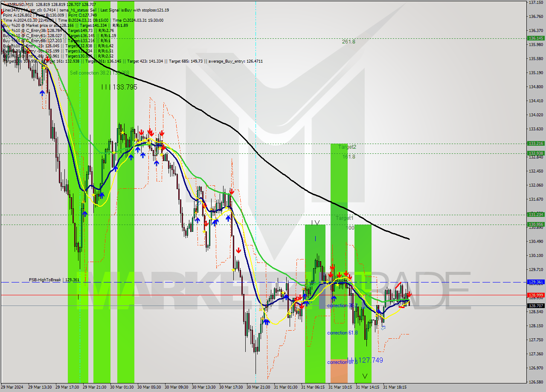Click the 137.150 price axis label
Image resolution: width=546 pixels, height=392 pixels.
[536, 3]
